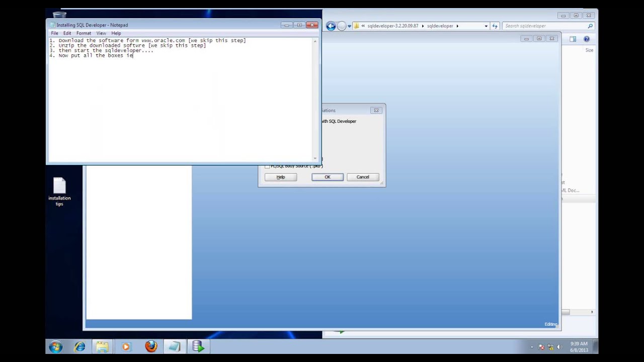Screen dimensions: 644x362
Task: Minimize the SQL Developer window
Action: point(526,39)
